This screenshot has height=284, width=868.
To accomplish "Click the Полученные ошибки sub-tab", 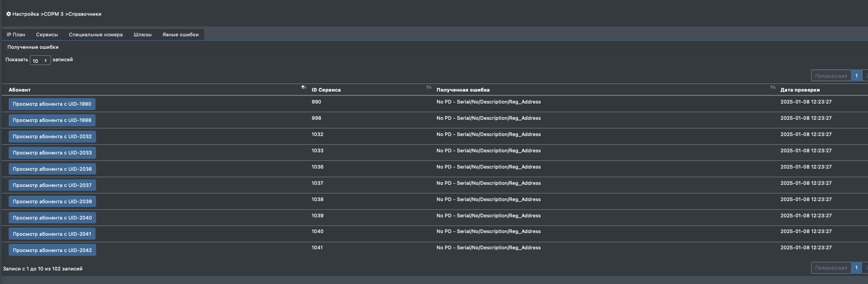I will click(33, 47).
